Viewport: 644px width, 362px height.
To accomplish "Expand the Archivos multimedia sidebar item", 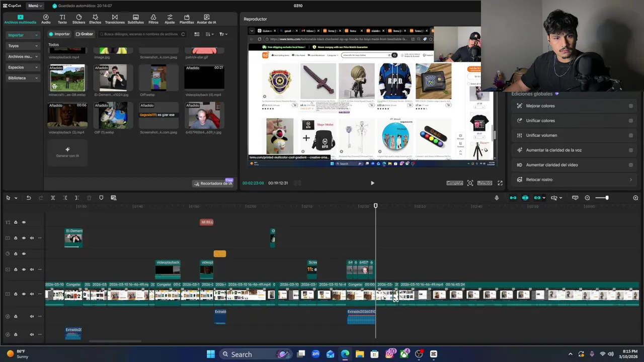I will point(23,57).
